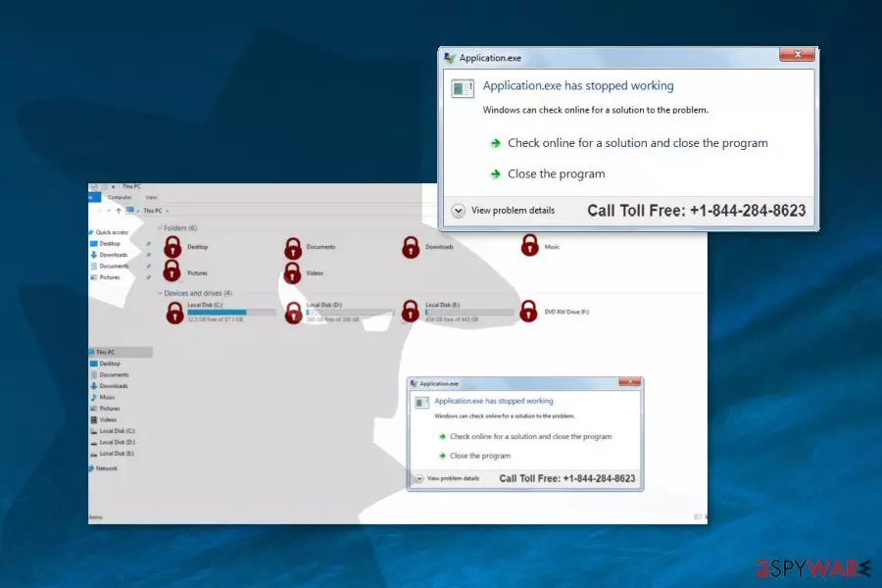Switch to the View ribbon tab
Image resolution: width=882 pixels, height=588 pixels.
coord(151,198)
